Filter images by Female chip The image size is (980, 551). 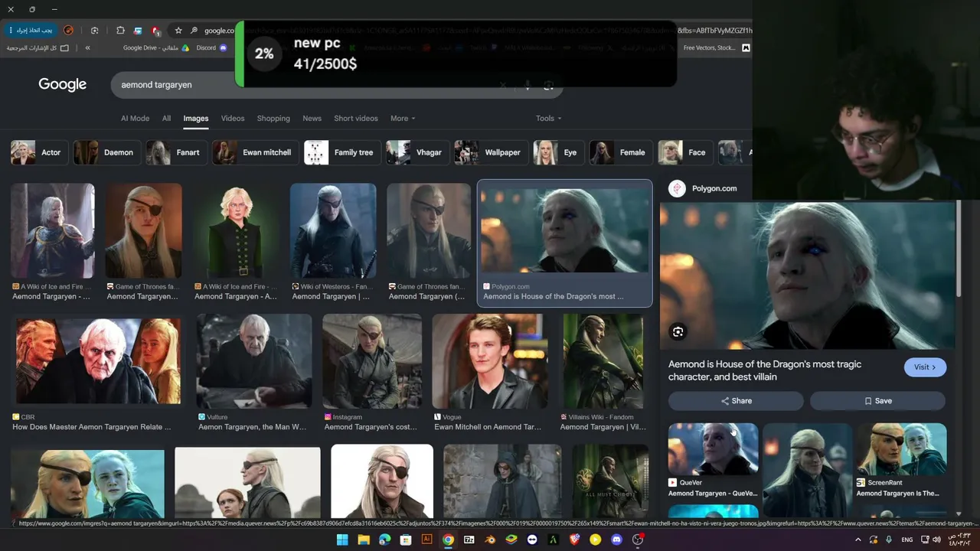tap(619, 152)
